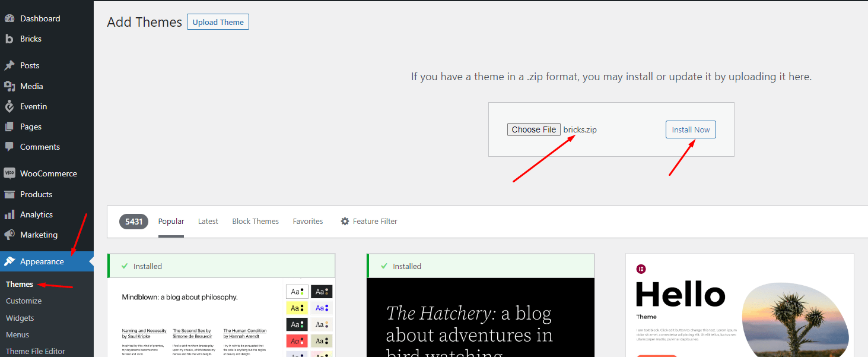Viewport: 868px width, 357px height.
Task: Click the yellow Aa color swatch
Action: click(x=297, y=308)
